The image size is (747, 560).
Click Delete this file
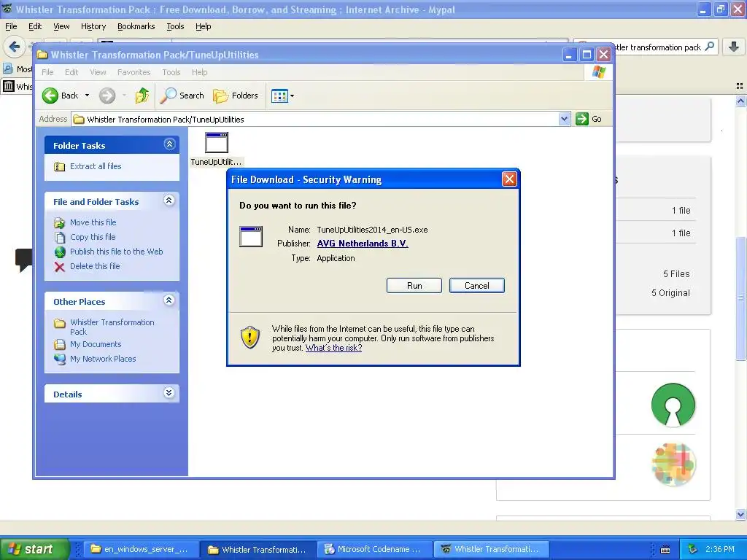point(95,266)
